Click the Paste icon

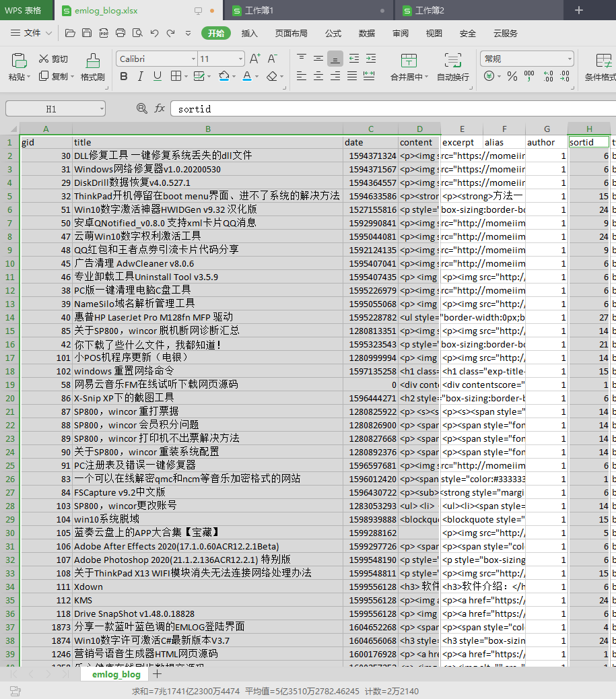tap(19, 61)
